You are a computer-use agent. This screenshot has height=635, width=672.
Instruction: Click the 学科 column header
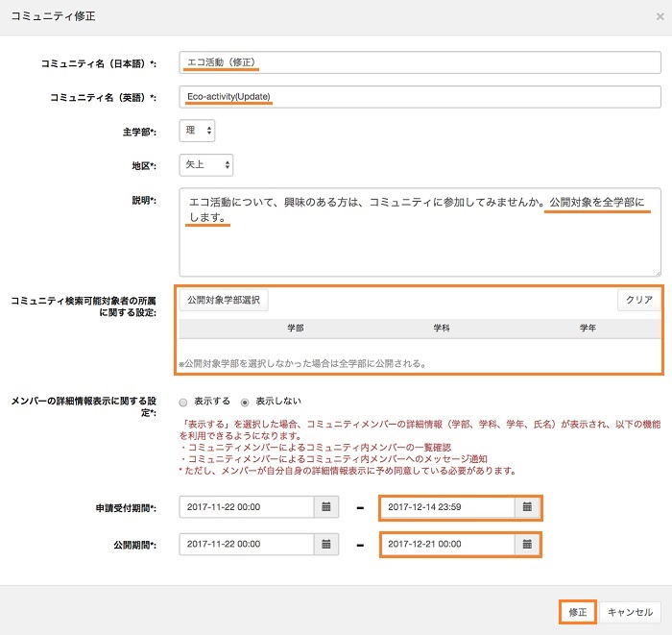[x=443, y=328]
